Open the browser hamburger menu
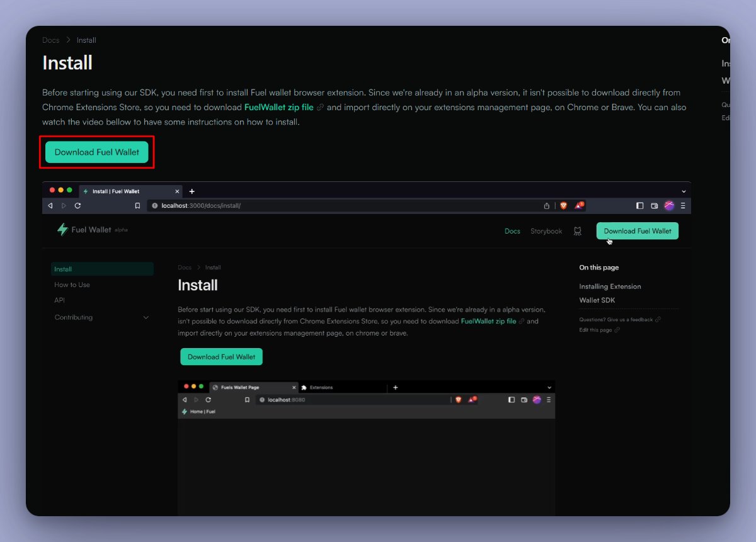756x542 pixels. (682, 205)
